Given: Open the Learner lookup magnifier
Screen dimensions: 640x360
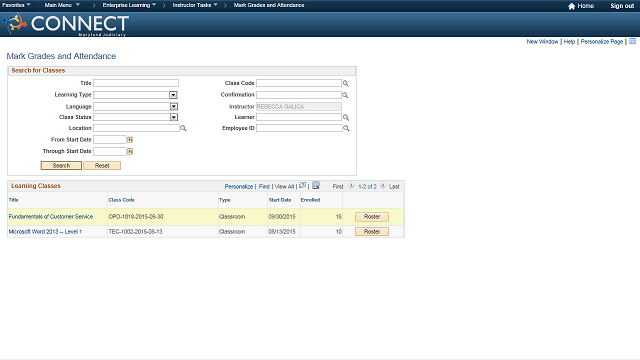Looking at the screenshot, I should coord(346,118).
